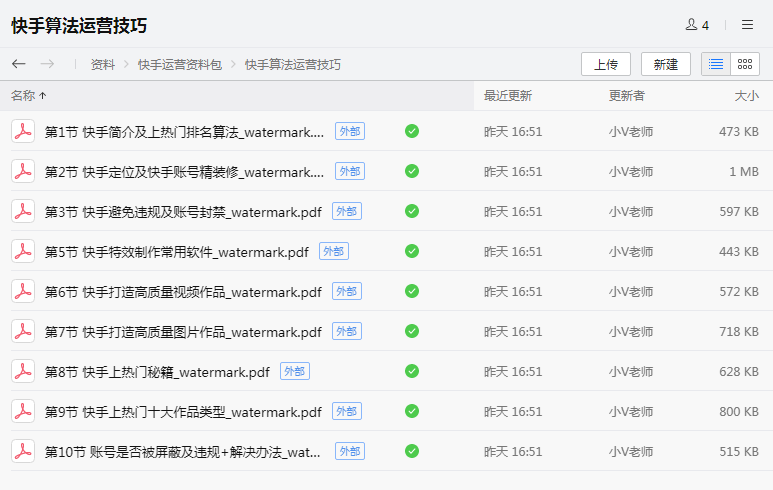
Task: Click the 上传 button
Action: pos(606,64)
